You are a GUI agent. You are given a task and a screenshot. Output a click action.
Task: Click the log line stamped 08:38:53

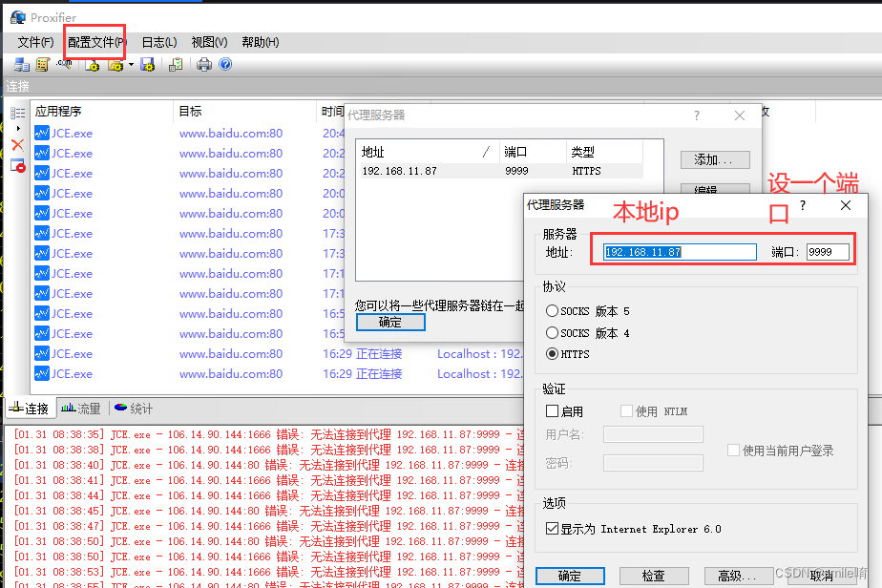(x=269, y=572)
